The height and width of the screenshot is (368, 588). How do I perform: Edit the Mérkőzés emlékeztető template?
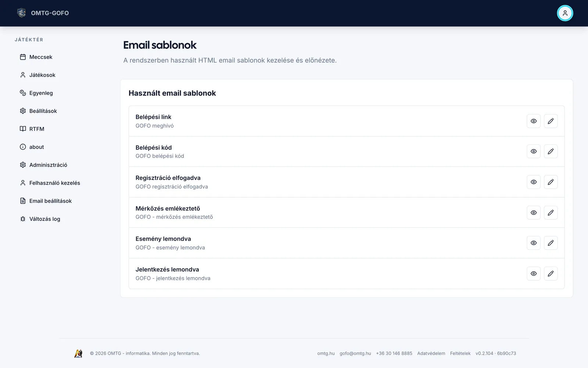[551, 213]
